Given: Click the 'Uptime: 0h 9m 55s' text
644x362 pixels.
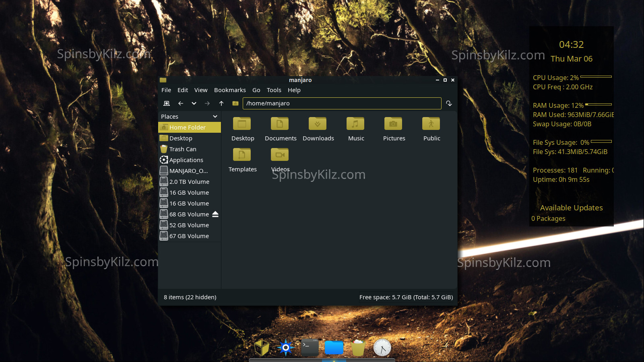Looking at the screenshot, I should click(x=561, y=180).
